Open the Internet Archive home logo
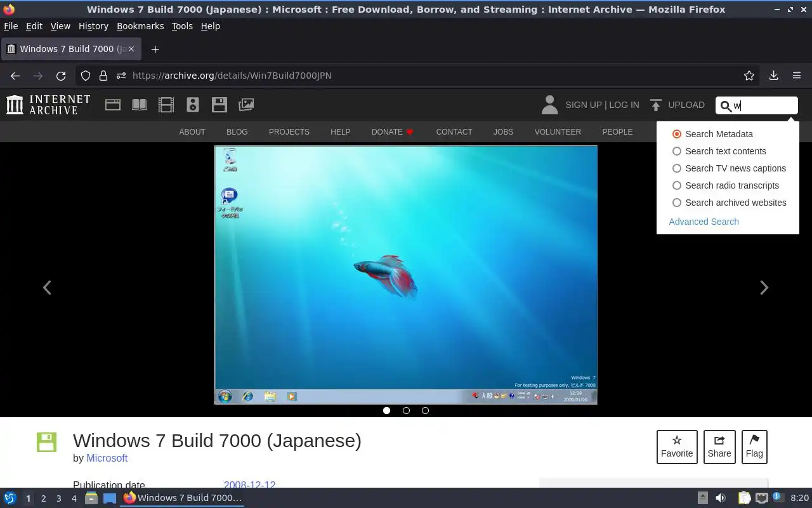812x508 pixels. click(48, 105)
